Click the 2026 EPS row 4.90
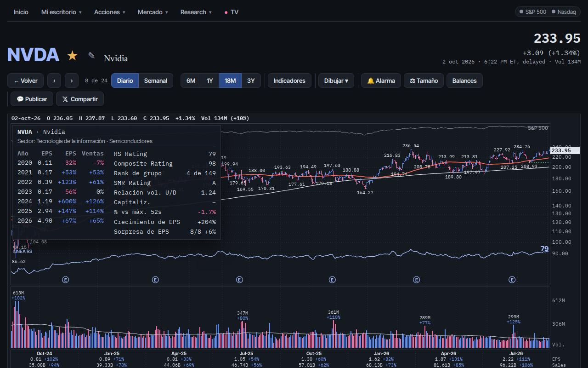The width and height of the screenshot is (588, 368). click(x=61, y=221)
